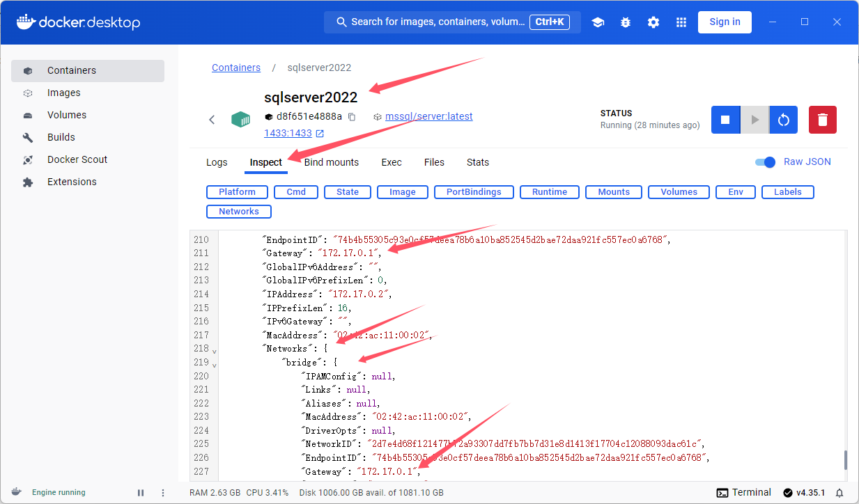Open the Terminal from the status bar
This screenshot has height=504, width=859.
click(744, 492)
